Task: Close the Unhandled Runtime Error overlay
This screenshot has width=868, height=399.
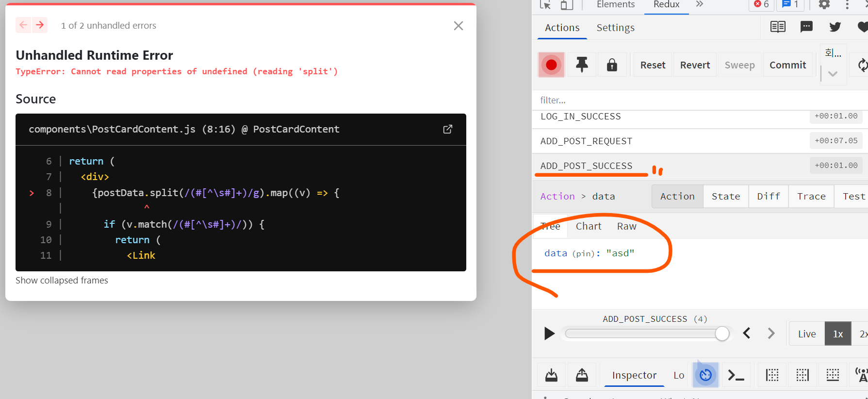Action: point(459,26)
